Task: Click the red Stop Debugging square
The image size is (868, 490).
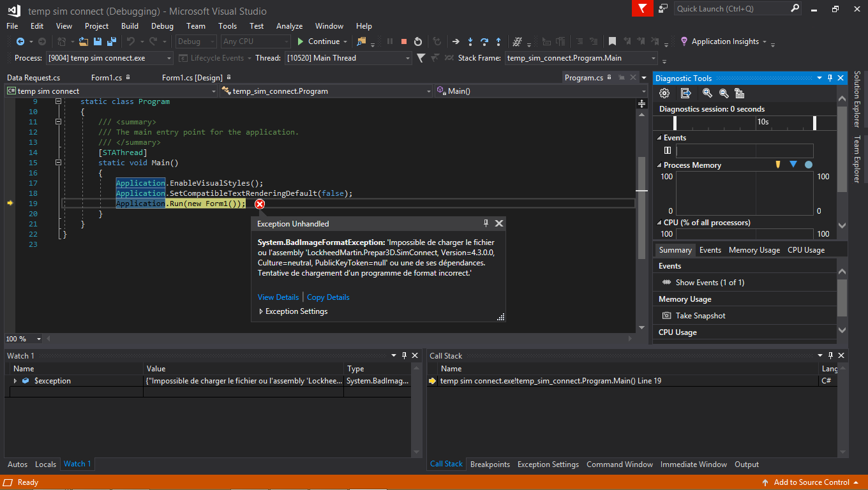Action: [x=403, y=41]
